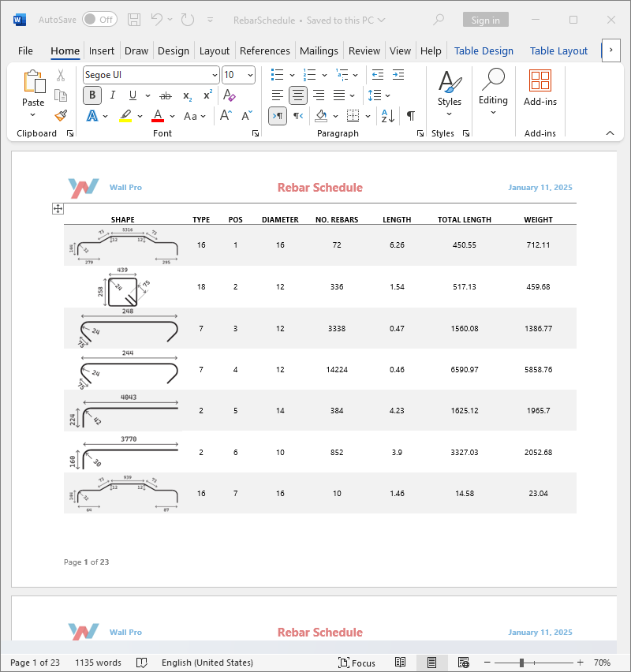The width and height of the screenshot is (631, 672).
Task: Switch to the Insert tab
Action: 102,51
